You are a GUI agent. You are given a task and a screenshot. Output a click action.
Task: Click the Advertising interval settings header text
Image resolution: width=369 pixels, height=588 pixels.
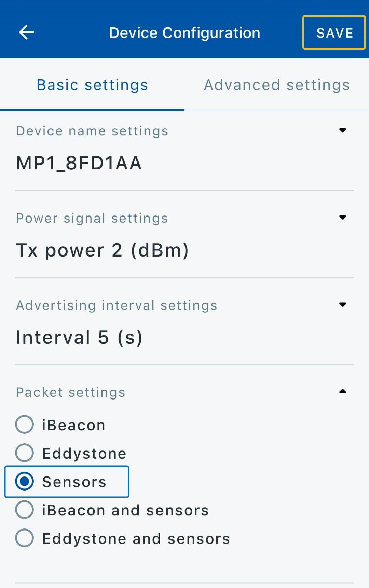tap(117, 305)
